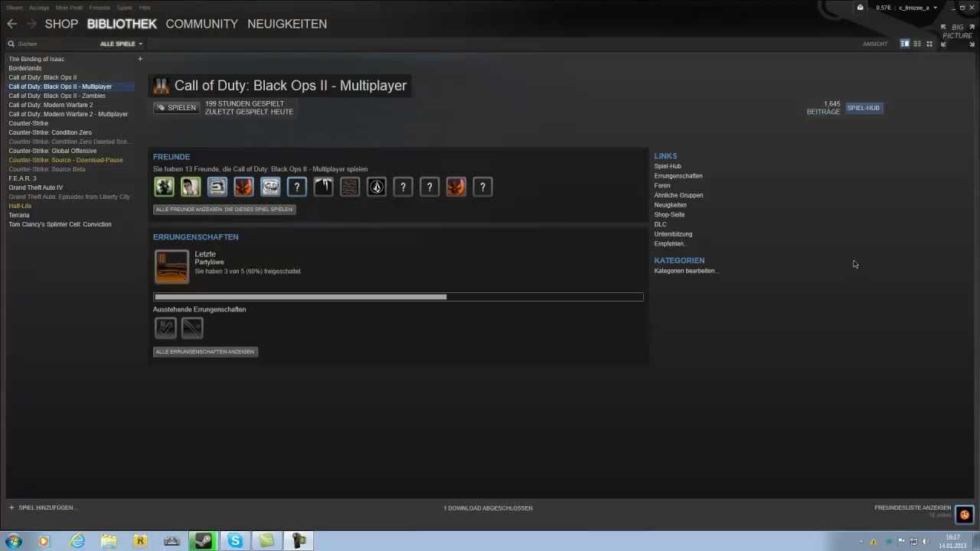Open third friend avatar with blue icon

217,187
